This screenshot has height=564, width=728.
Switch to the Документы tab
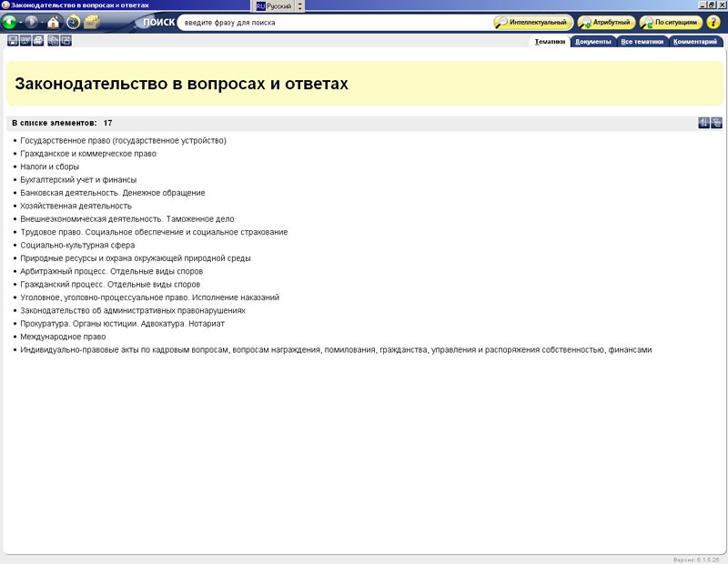[x=593, y=41]
